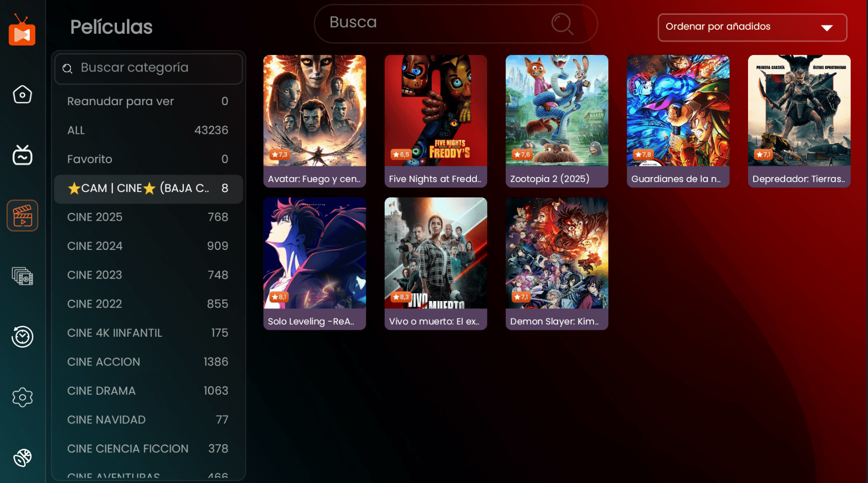Open the Favorito category

pyautogui.click(x=148, y=159)
